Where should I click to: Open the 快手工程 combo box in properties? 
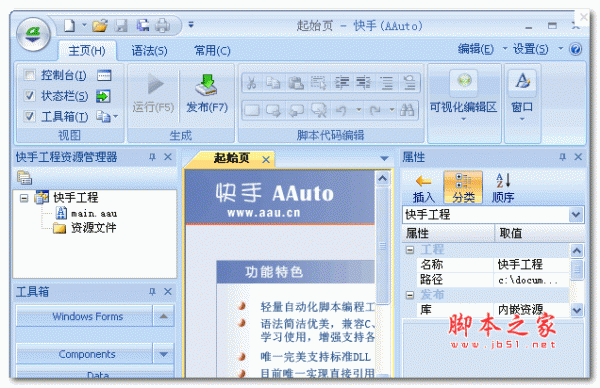click(576, 215)
